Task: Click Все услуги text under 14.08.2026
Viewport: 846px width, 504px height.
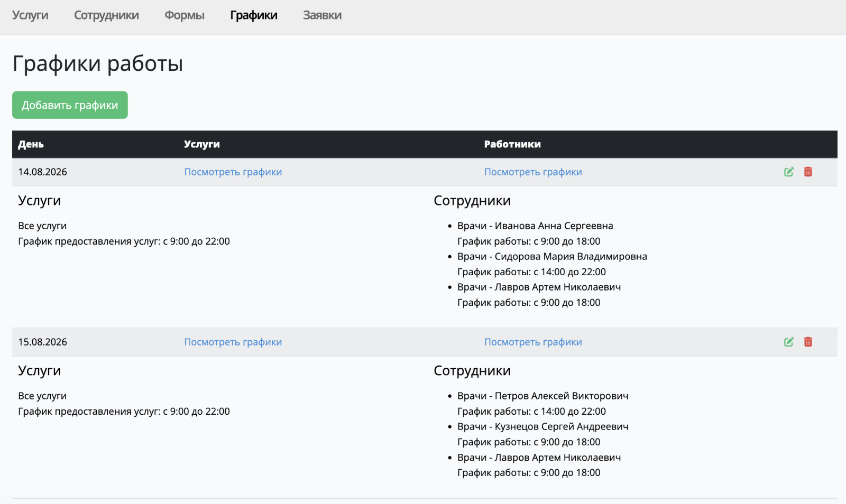Action: pyautogui.click(x=42, y=226)
